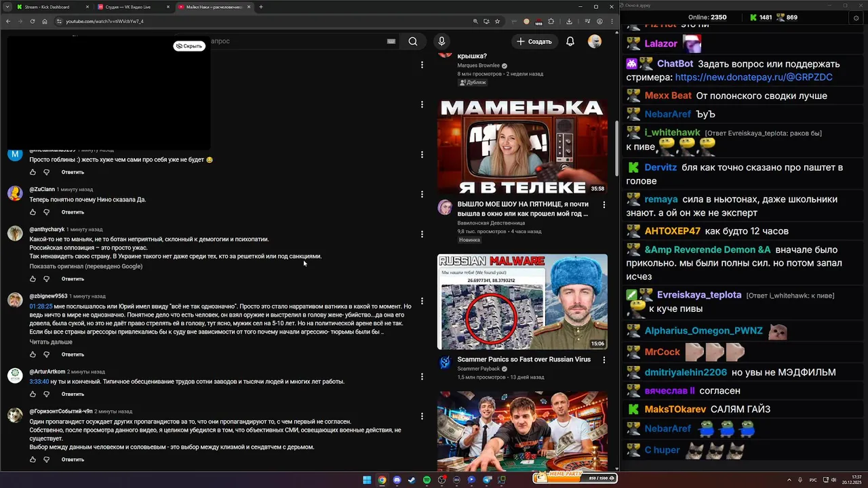Viewport: 868px width, 488px height.
Task: Open Вавилонская Девственница channel avatar
Action: (445, 207)
